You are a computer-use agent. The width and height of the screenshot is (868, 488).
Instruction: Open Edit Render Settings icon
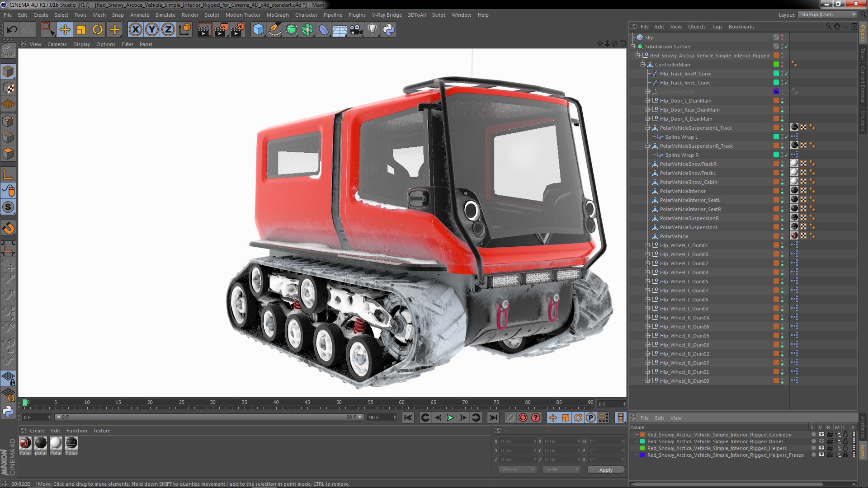point(238,30)
